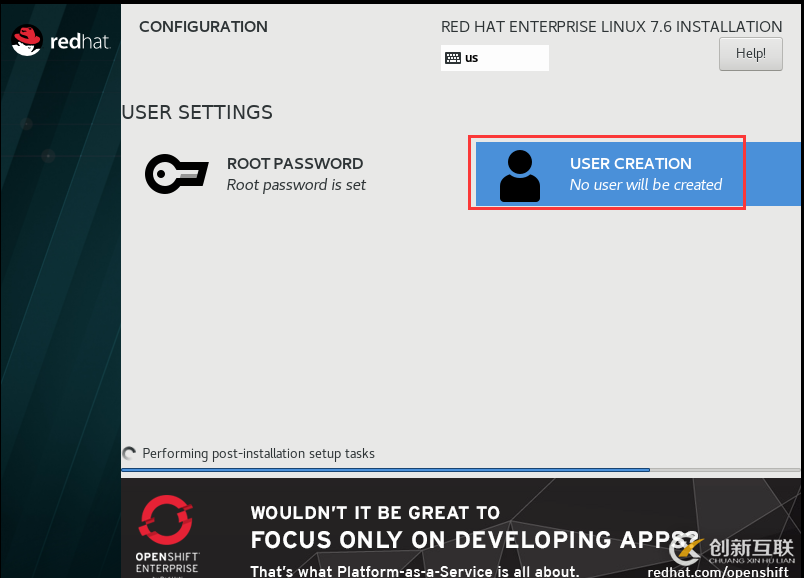Click 'WOULDN'T IT BE GREAT TO' banner text
804x578 pixels.
(x=375, y=513)
